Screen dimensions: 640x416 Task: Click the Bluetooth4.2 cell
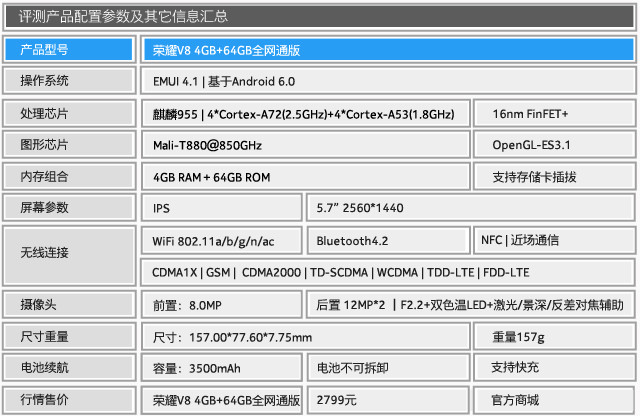point(388,240)
